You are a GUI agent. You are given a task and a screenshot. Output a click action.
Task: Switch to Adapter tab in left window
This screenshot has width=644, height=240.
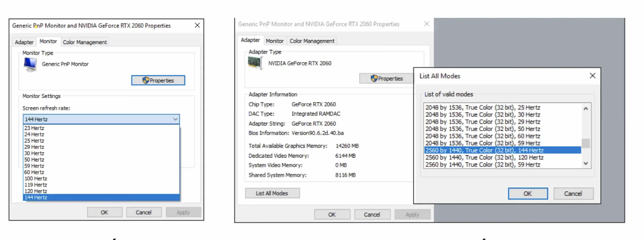pos(24,42)
